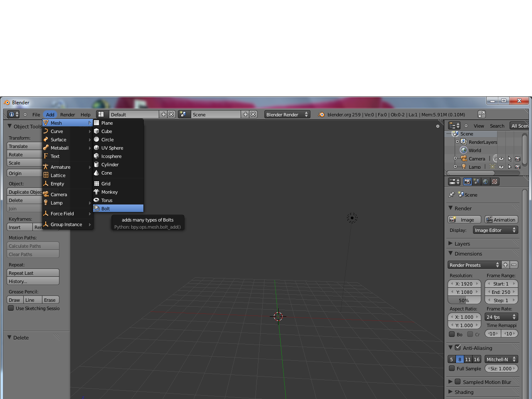Add a render preset with plus
The height and width of the screenshot is (399, 532).
point(505,265)
